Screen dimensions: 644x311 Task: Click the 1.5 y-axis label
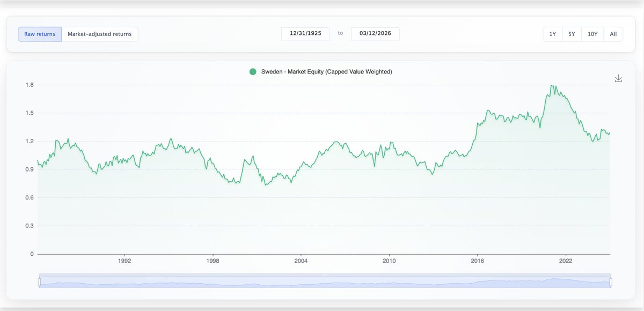pos(30,113)
